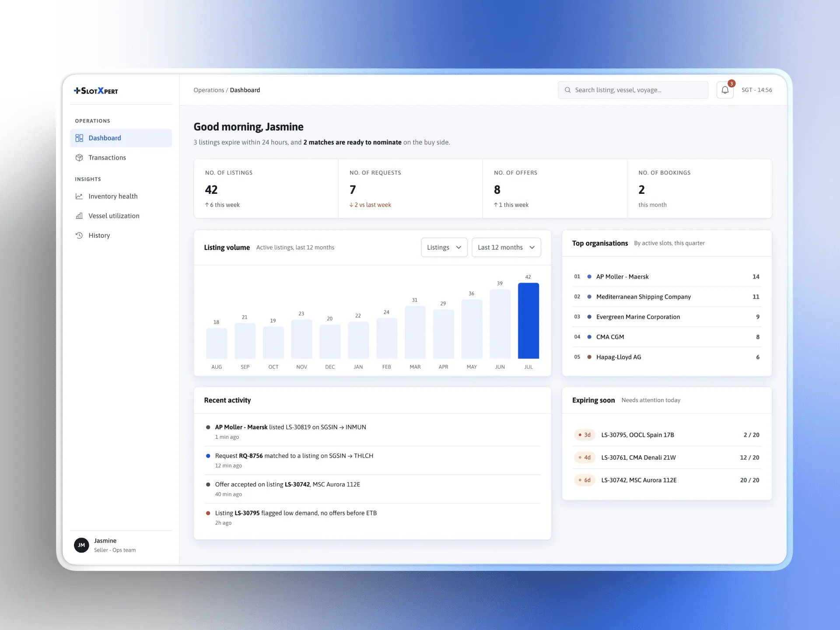Viewport: 840px width, 630px height.
Task: Select Evergreen Marine Corporation row
Action: pos(667,317)
